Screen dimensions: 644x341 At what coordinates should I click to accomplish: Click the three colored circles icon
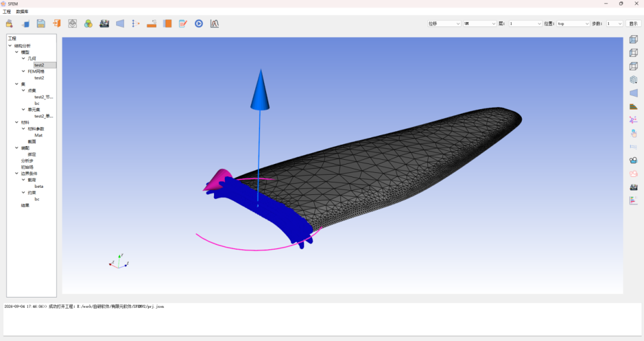88,23
